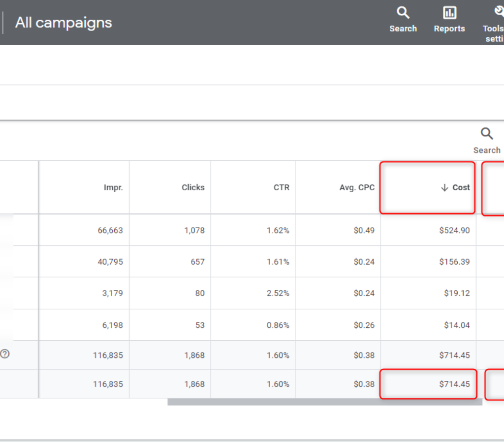Viewport: 504px width, 442px height.
Task: Open Search in the top navigation bar
Action: (x=403, y=20)
